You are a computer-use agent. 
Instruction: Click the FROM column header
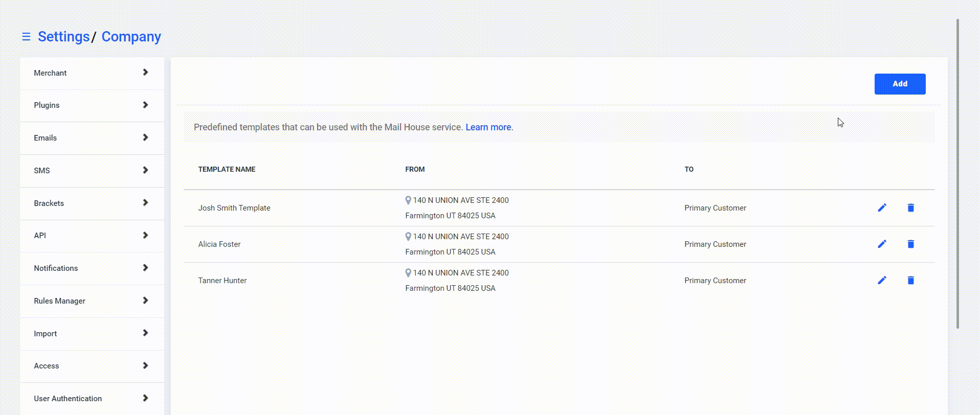tap(415, 169)
